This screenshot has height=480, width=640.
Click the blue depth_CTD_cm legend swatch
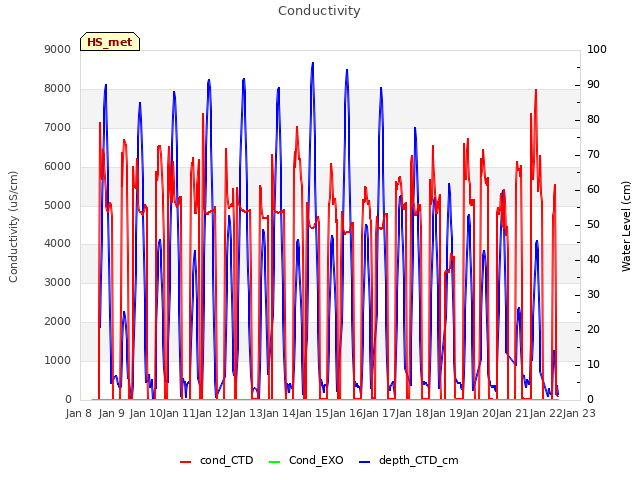[364, 462]
